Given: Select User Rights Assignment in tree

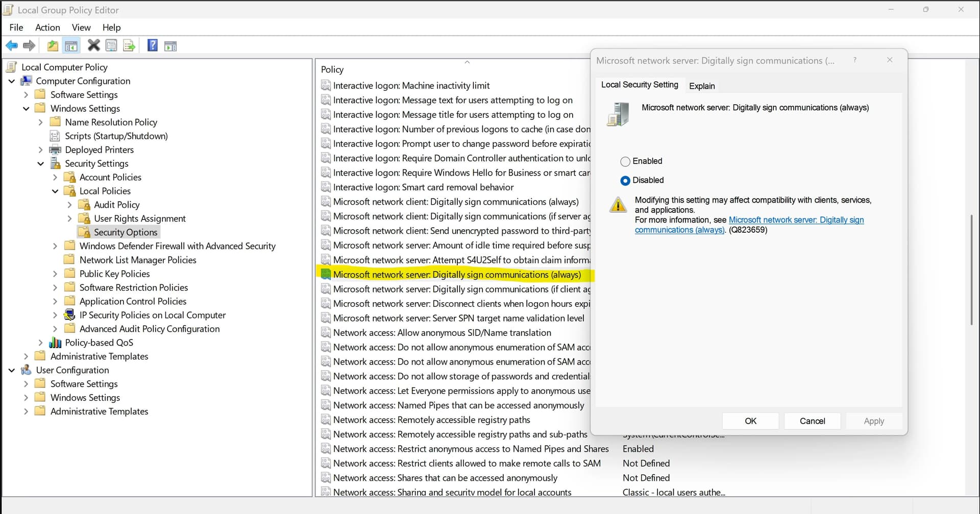Looking at the screenshot, I should [x=139, y=218].
